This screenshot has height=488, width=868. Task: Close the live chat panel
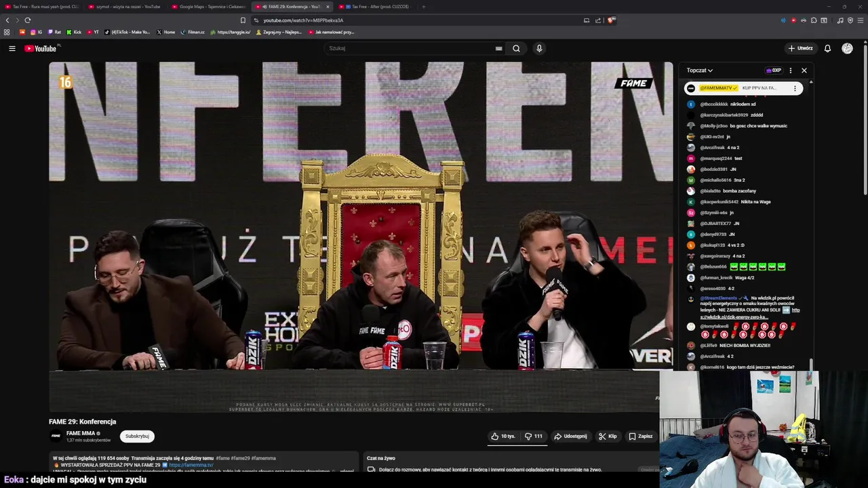pos(804,70)
